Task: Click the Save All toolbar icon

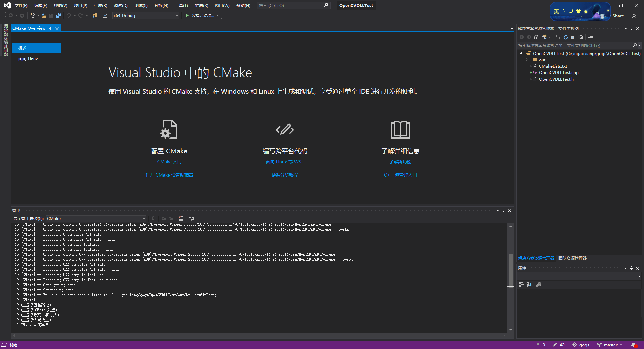Action: tap(59, 16)
